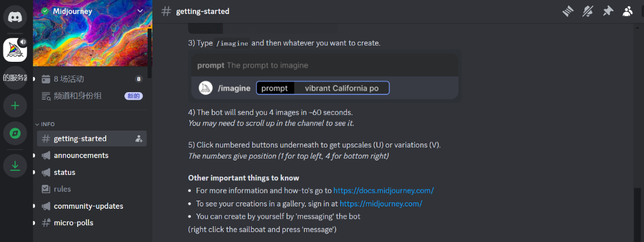Click the green Add a Server plus icon

pyautogui.click(x=15, y=106)
